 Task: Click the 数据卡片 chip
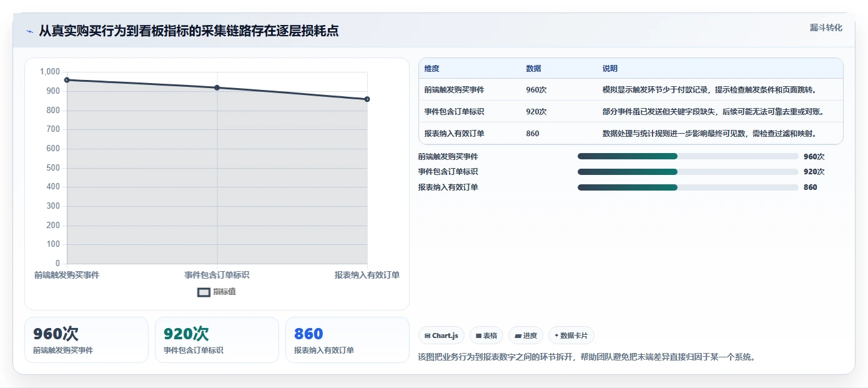pyautogui.click(x=571, y=336)
